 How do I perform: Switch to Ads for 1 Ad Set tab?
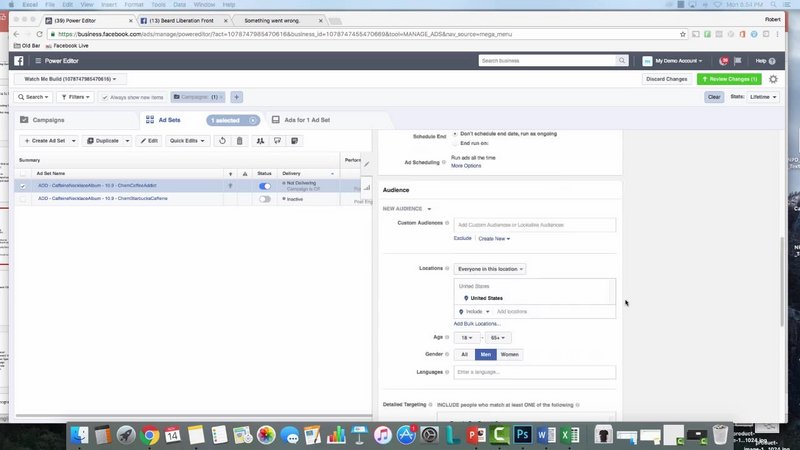[x=307, y=120]
